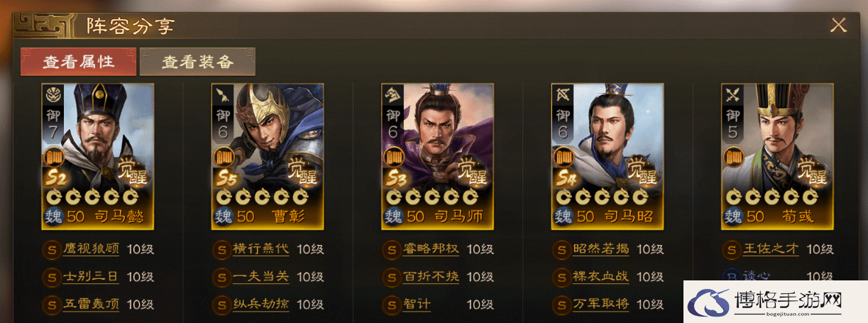Close the 阵容分享 dialog

pyautogui.click(x=838, y=26)
